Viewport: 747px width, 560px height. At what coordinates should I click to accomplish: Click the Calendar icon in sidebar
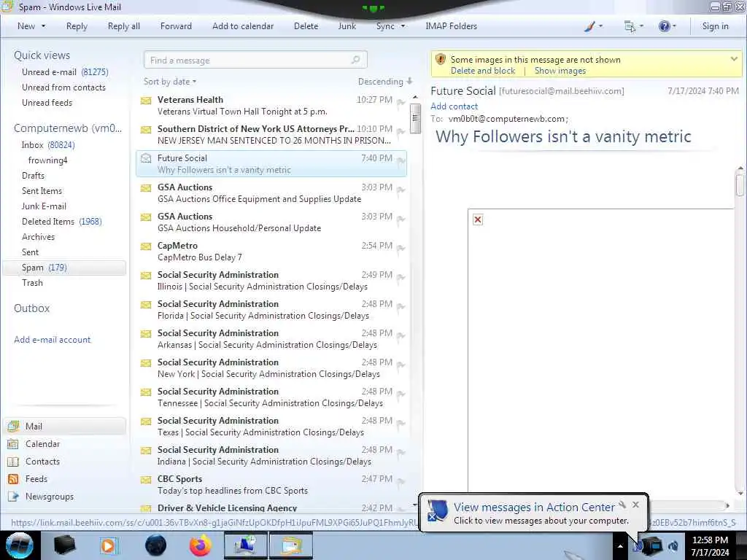click(13, 444)
